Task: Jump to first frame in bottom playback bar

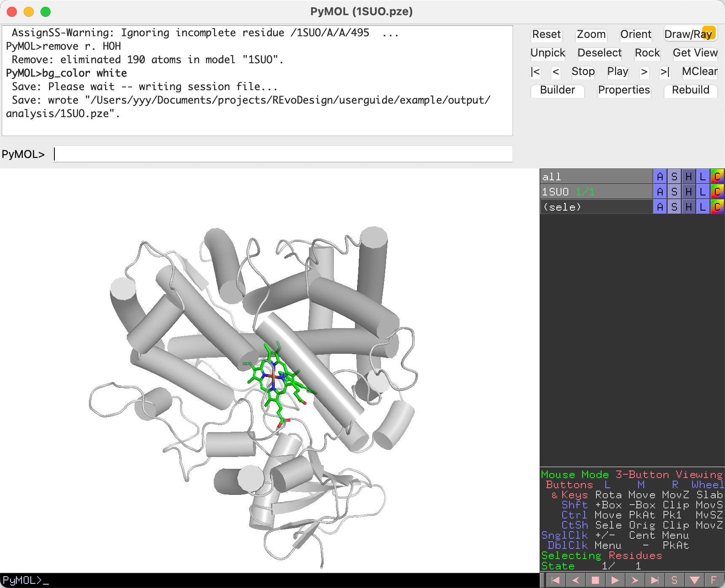Action: click(556, 580)
